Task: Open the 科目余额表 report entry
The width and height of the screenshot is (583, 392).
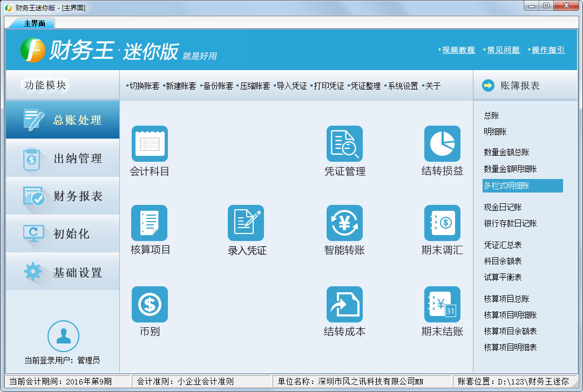Action: [503, 261]
